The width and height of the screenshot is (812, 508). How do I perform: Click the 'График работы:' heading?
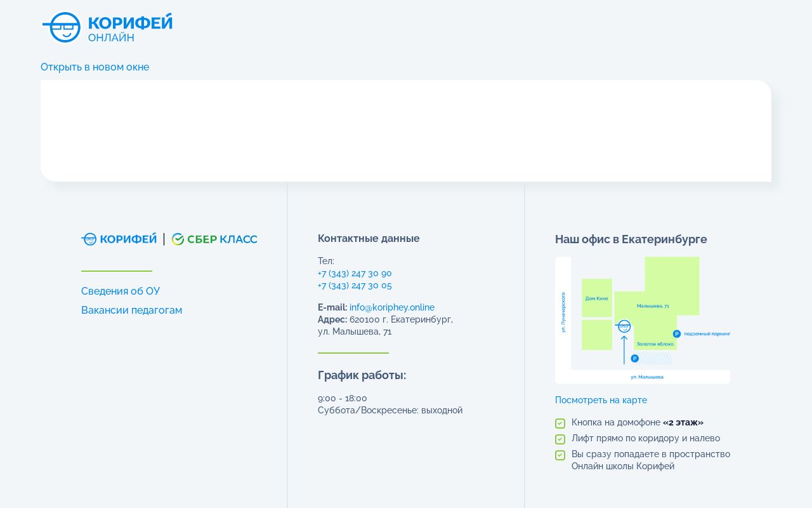(x=362, y=375)
